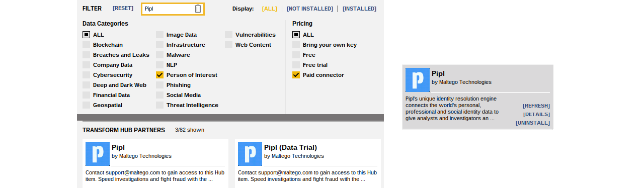Image resolution: width=644 pixels, height=188 pixels.
Task: Click REFRESH on the Pipl card
Action: [536, 106]
